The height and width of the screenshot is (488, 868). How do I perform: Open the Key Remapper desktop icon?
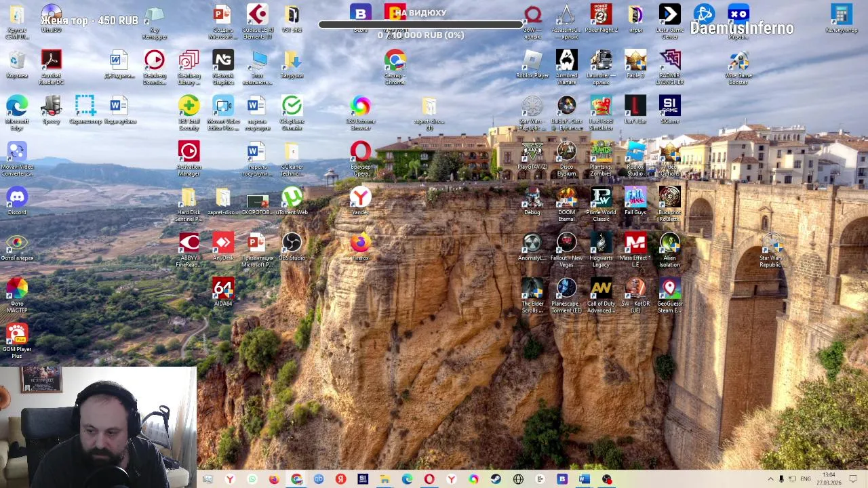(x=155, y=22)
